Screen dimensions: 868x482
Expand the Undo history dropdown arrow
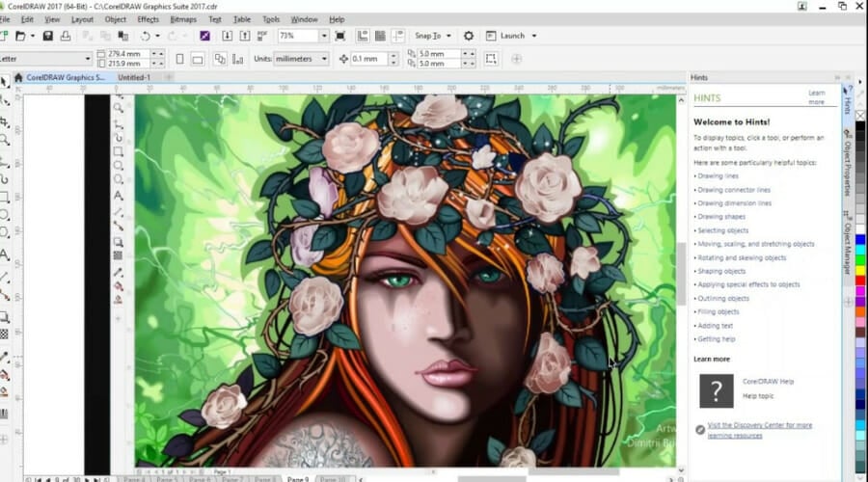pos(157,36)
